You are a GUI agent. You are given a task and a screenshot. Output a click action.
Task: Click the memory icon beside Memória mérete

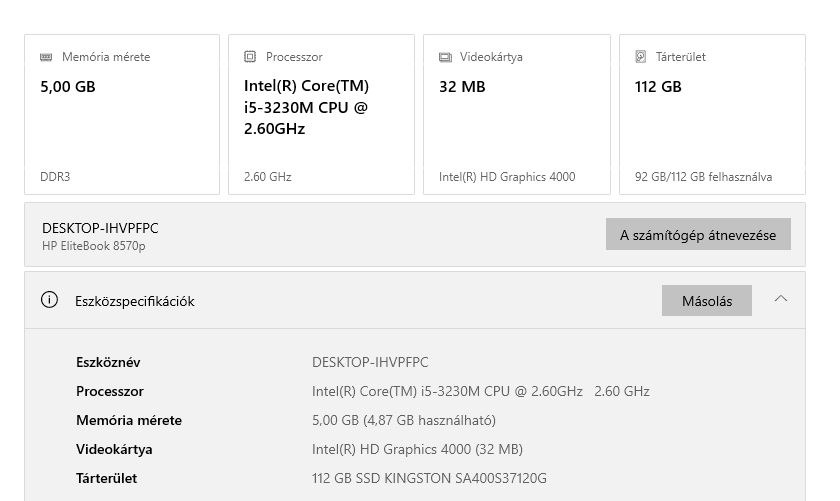coord(47,57)
